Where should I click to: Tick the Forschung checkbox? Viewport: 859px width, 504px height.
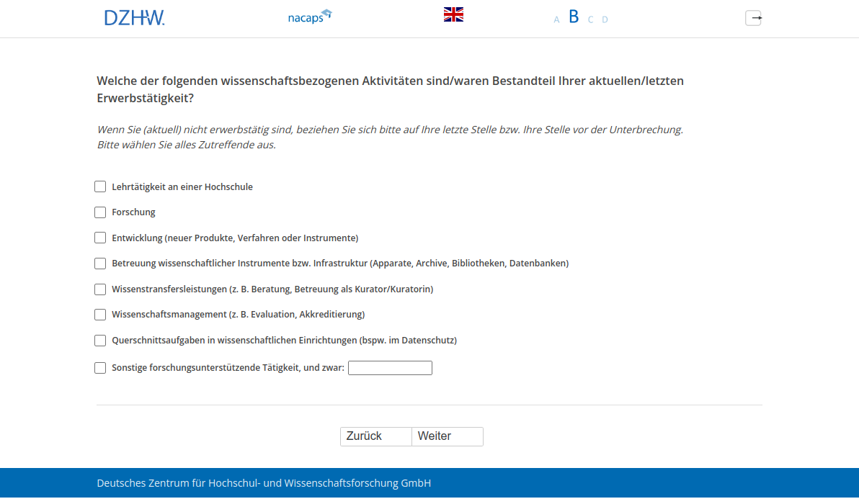(100, 212)
